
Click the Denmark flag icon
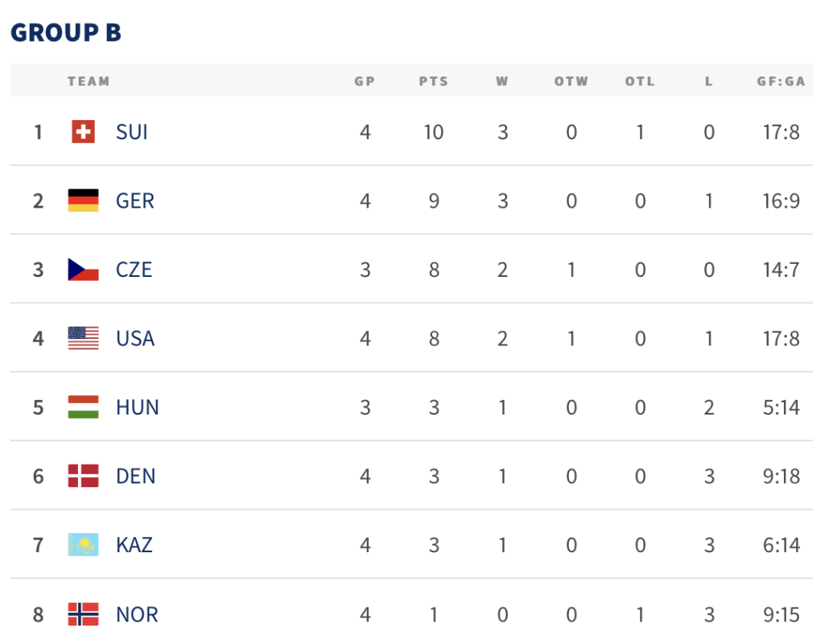click(x=83, y=476)
